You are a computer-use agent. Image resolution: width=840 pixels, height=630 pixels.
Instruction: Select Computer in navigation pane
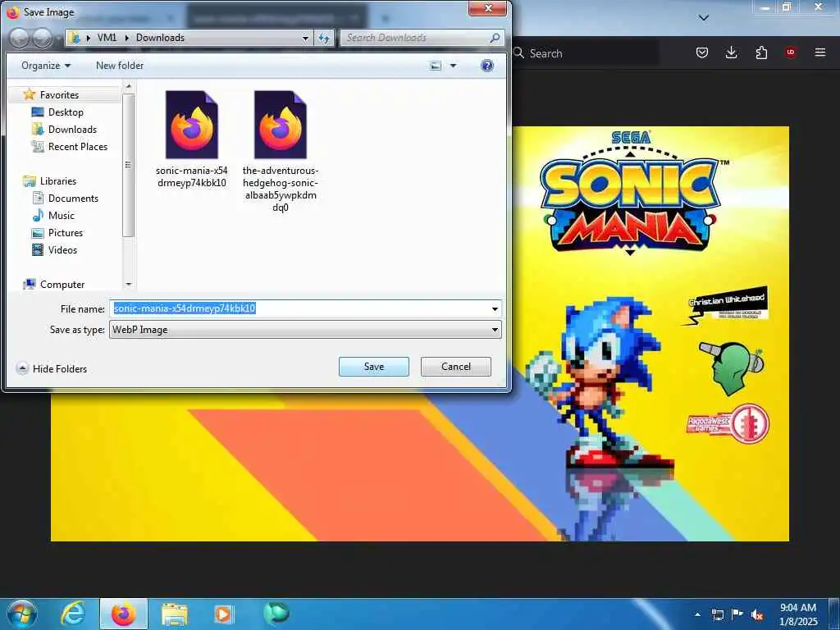coord(62,285)
